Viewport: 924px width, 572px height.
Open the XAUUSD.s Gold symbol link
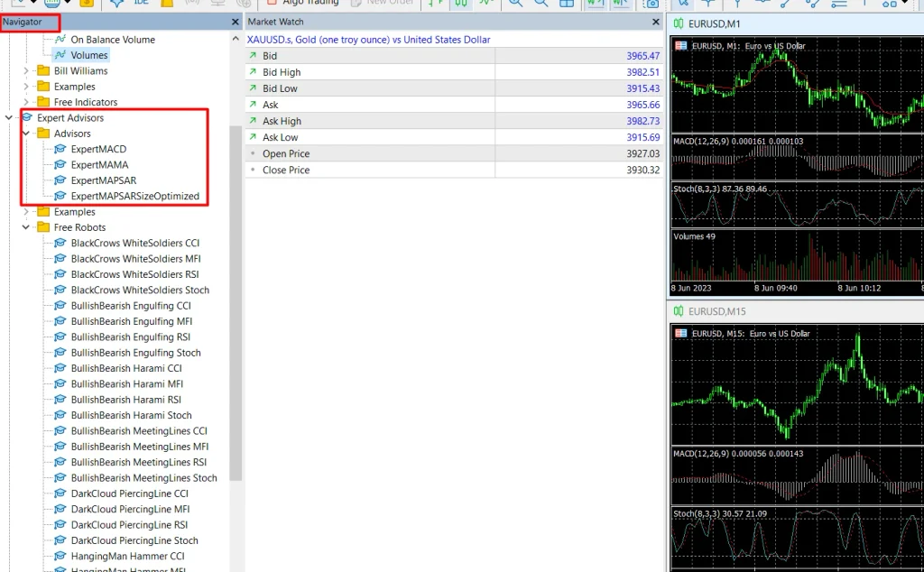(368, 40)
